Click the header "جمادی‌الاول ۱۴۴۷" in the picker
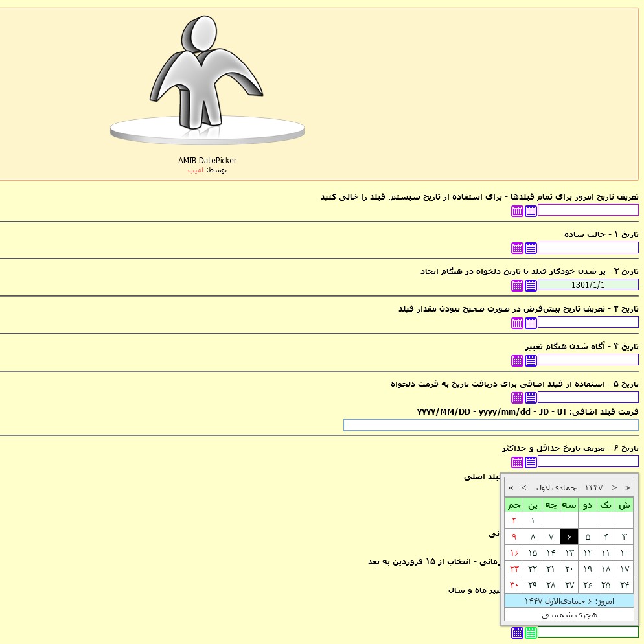644x644 pixels. [x=570, y=487]
